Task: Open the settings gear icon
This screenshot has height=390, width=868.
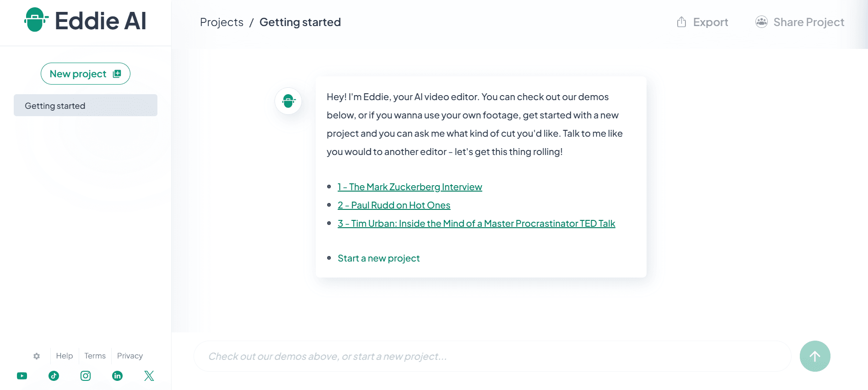Action: tap(37, 356)
